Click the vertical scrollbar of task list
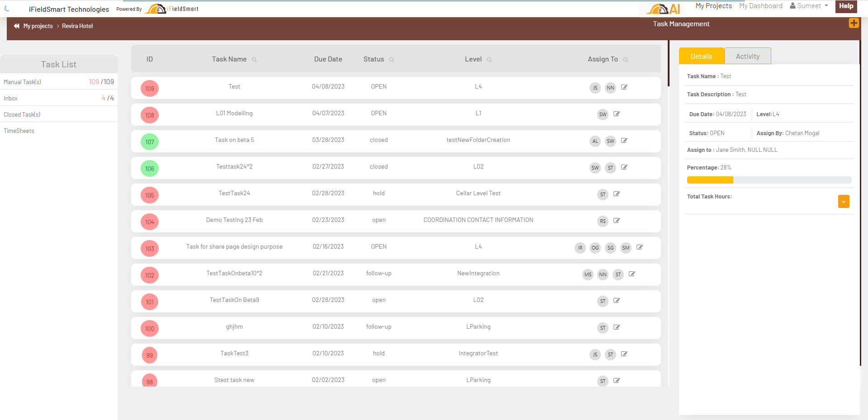Viewport: 868px width, 420px height. 669,63
